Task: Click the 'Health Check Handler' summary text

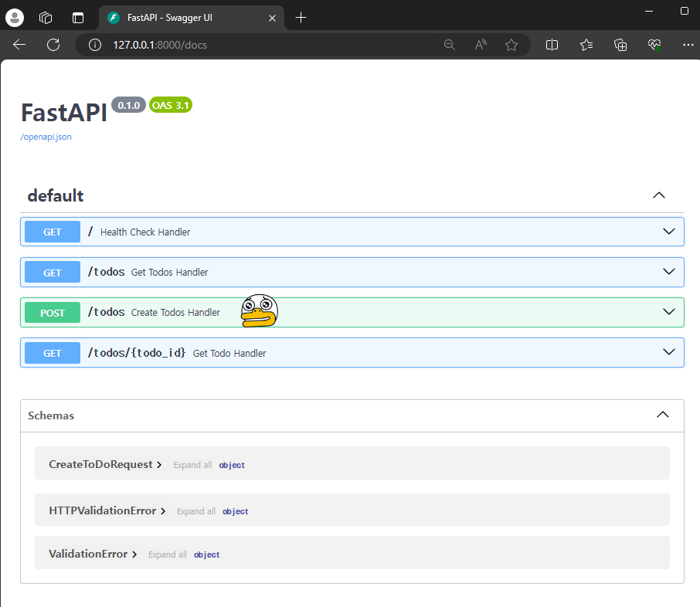Action: pyautogui.click(x=145, y=232)
